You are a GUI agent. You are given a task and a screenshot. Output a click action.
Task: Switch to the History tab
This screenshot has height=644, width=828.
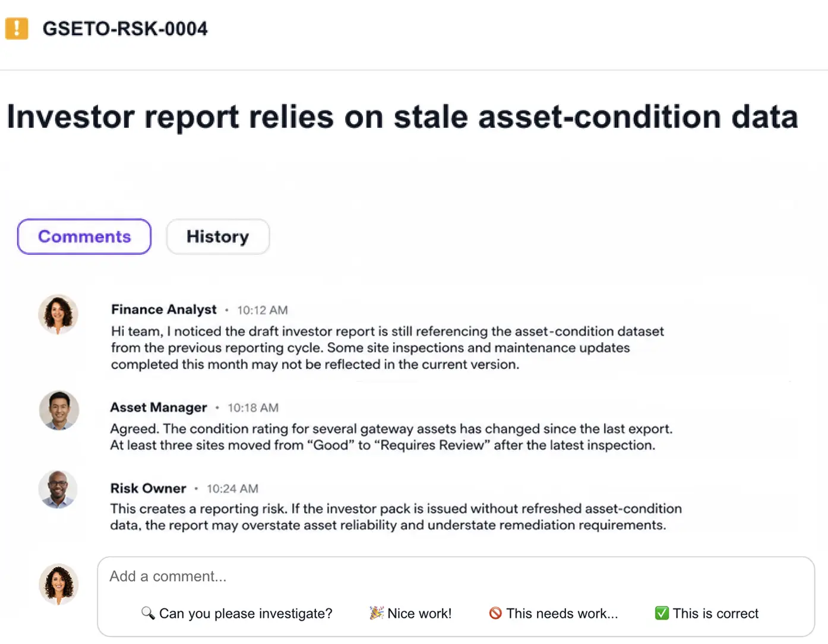218,236
